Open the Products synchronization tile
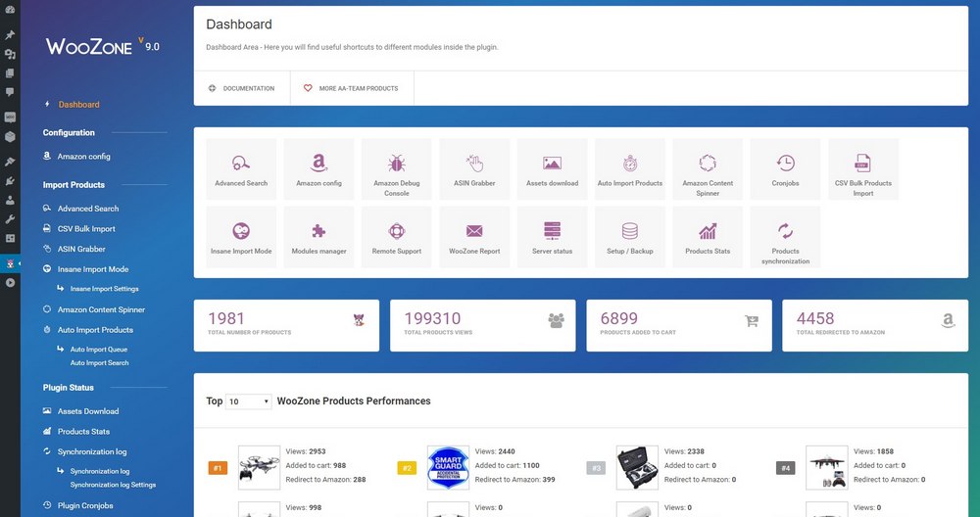This screenshot has width=980, height=517. [x=785, y=237]
